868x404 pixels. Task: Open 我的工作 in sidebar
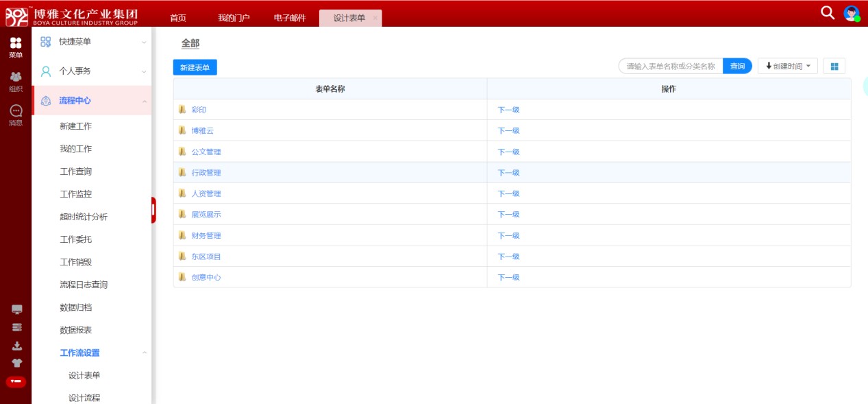[x=75, y=149]
